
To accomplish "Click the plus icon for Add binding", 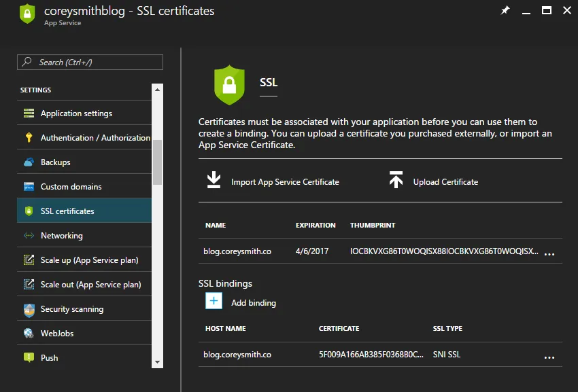I will click(214, 301).
